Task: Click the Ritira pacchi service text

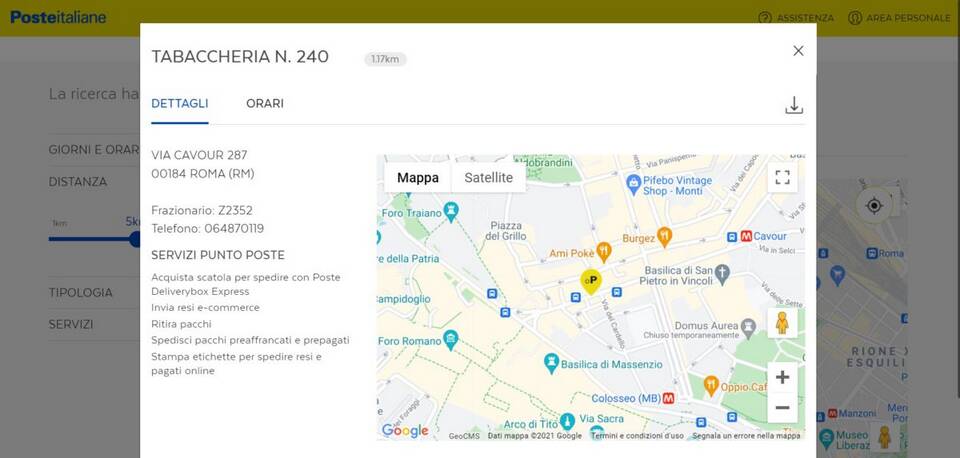Action: pyautogui.click(x=181, y=324)
